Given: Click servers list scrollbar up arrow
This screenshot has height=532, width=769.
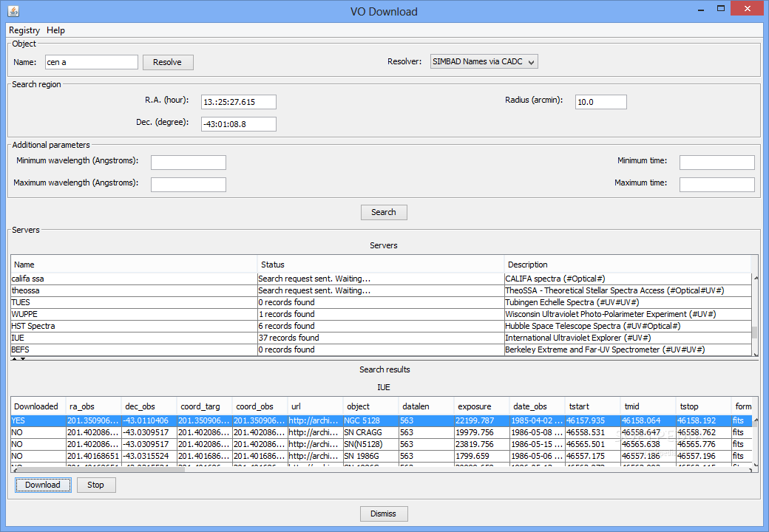Looking at the screenshot, I should pyautogui.click(x=755, y=278).
